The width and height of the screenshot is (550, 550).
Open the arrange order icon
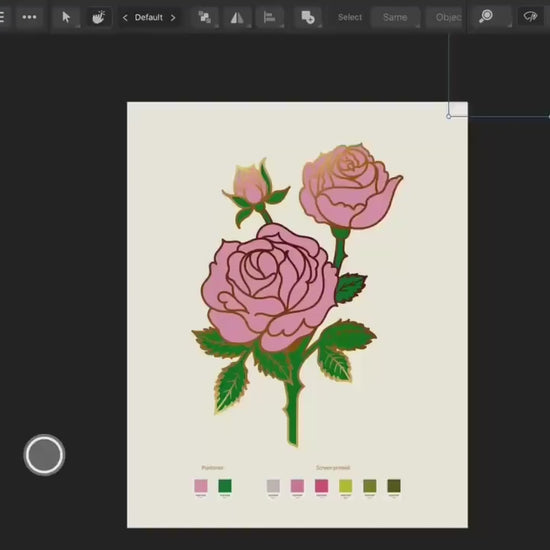pos(205,17)
